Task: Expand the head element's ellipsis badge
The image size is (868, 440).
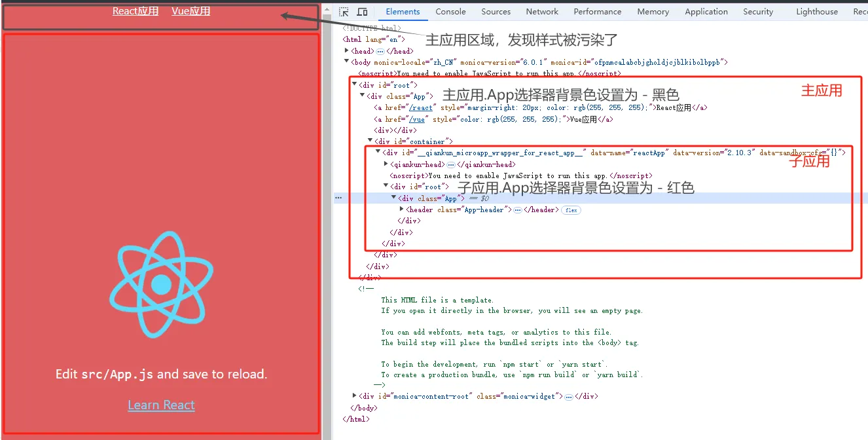Action: coord(380,51)
